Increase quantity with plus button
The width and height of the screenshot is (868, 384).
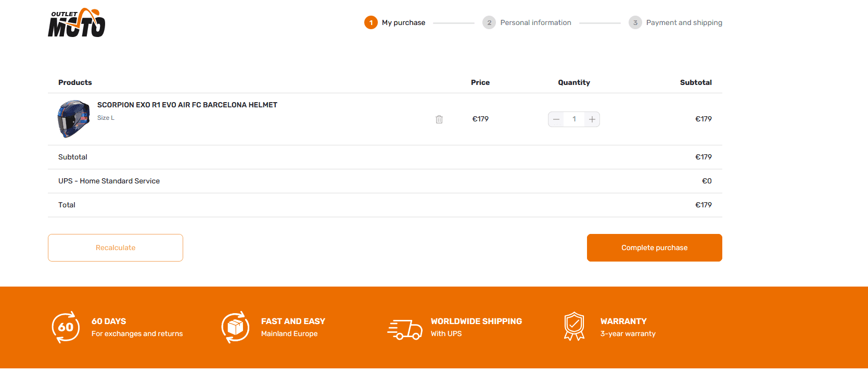[592, 119]
